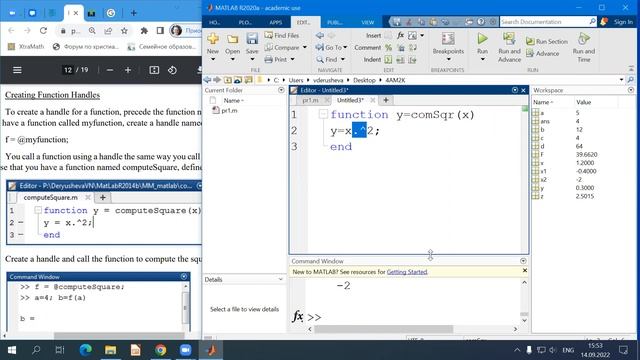Open Windows Start menu
640x360 pixels.
[x=12, y=350]
